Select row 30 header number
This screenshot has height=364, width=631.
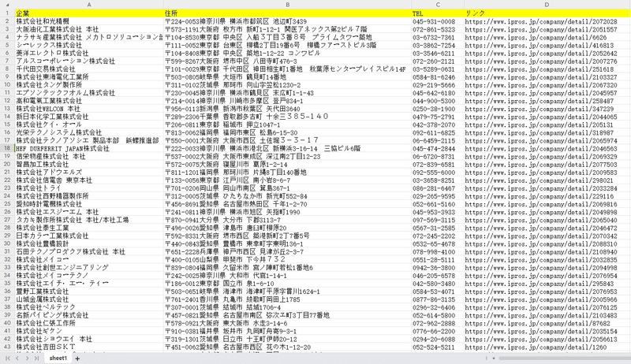[x=7, y=243]
